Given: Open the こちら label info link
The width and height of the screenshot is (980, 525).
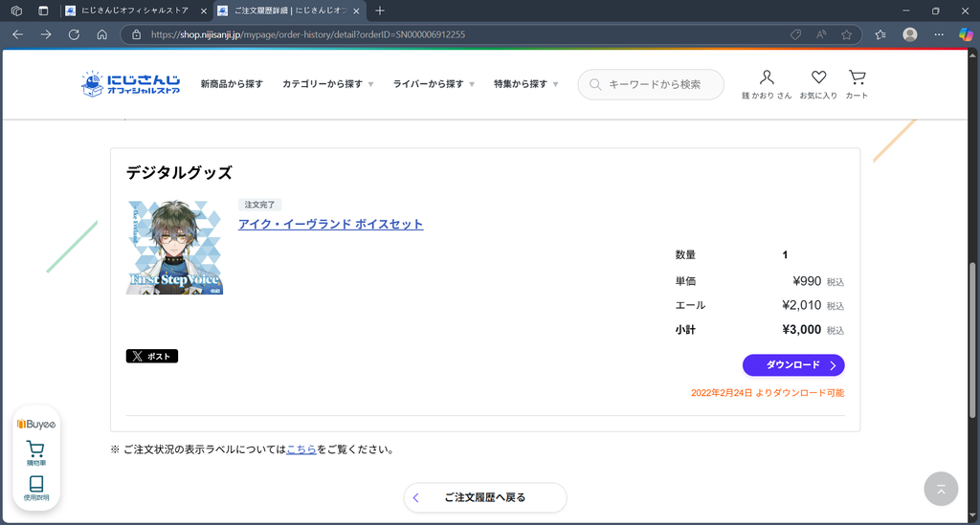Looking at the screenshot, I should click(301, 449).
